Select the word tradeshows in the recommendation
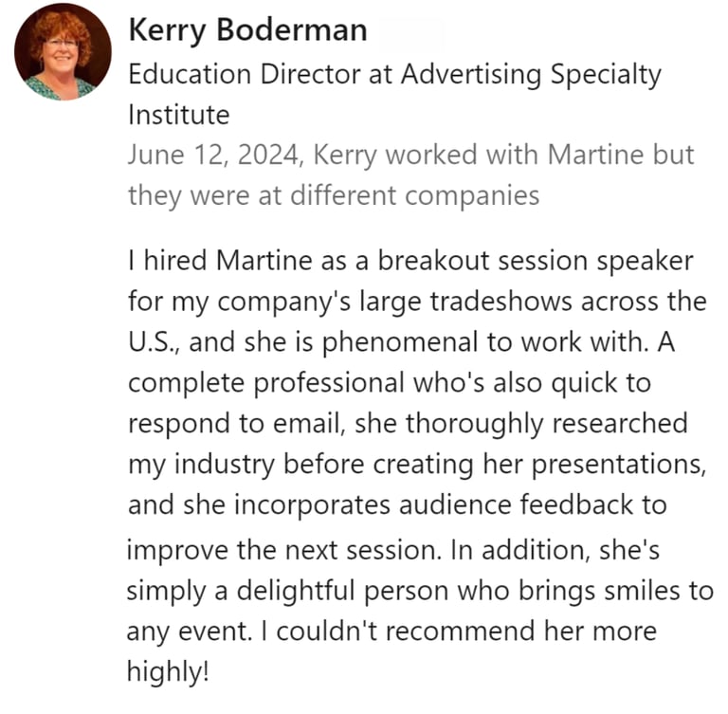The height and width of the screenshot is (714, 728). [x=500, y=301]
